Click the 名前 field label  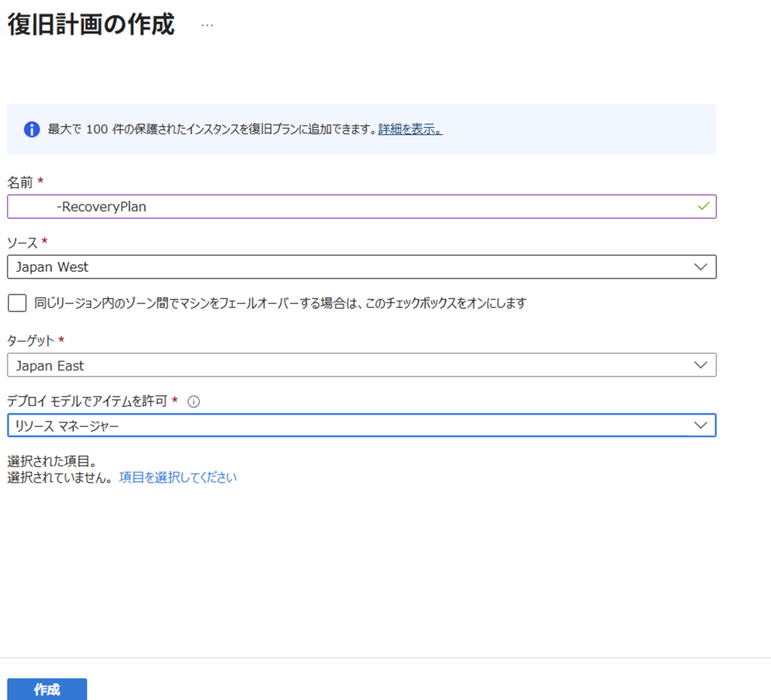pos(20,182)
